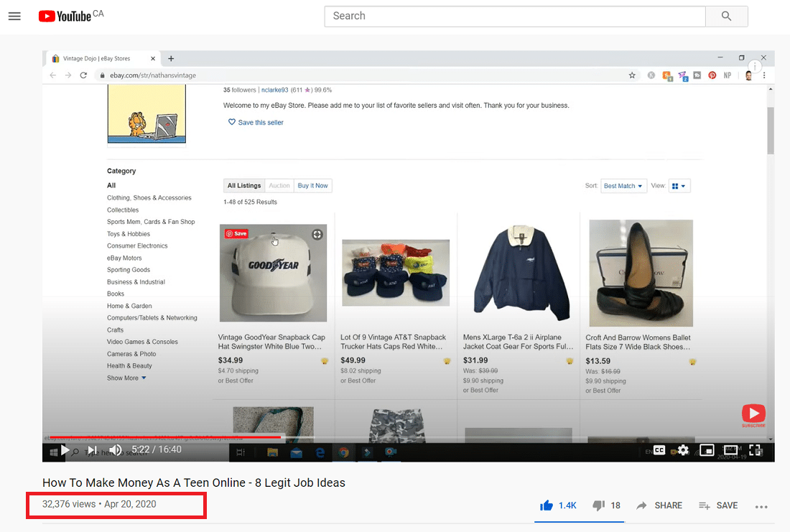
Task: Open the Mail app on taskbar
Action: point(296,452)
